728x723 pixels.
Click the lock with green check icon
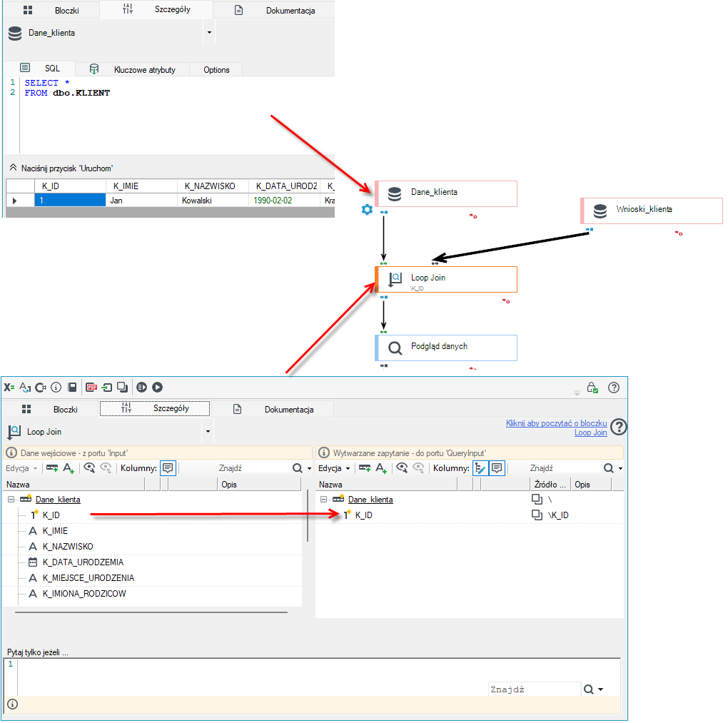coord(592,388)
